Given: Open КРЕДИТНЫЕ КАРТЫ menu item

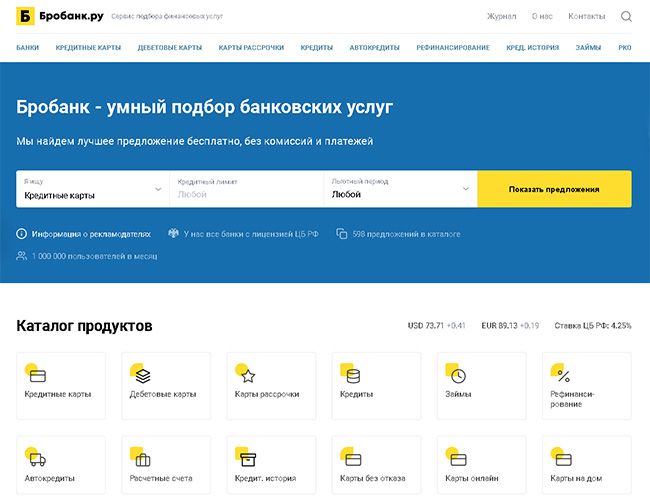Looking at the screenshot, I should (88, 48).
